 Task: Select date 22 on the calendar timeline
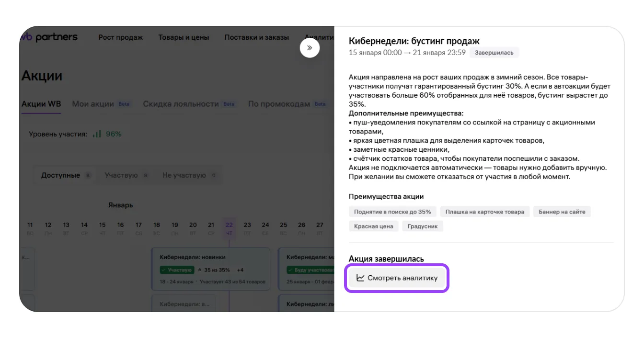point(229,227)
